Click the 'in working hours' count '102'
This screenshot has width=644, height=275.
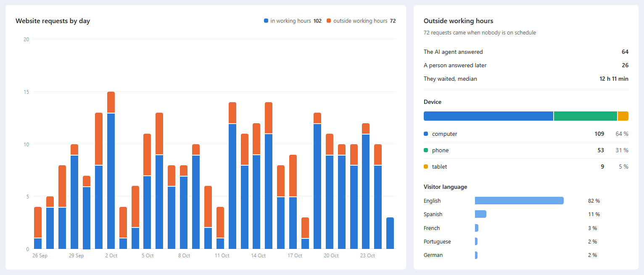317,21
